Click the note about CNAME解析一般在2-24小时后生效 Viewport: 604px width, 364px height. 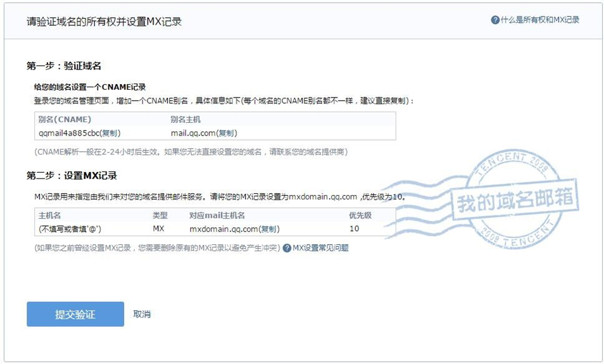click(x=191, y=152)
